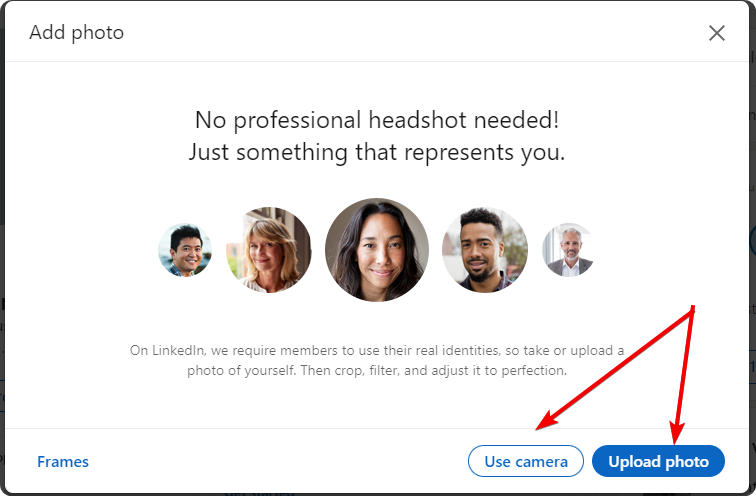
Task: Click the real identities description text
Action: coord(377,350)
